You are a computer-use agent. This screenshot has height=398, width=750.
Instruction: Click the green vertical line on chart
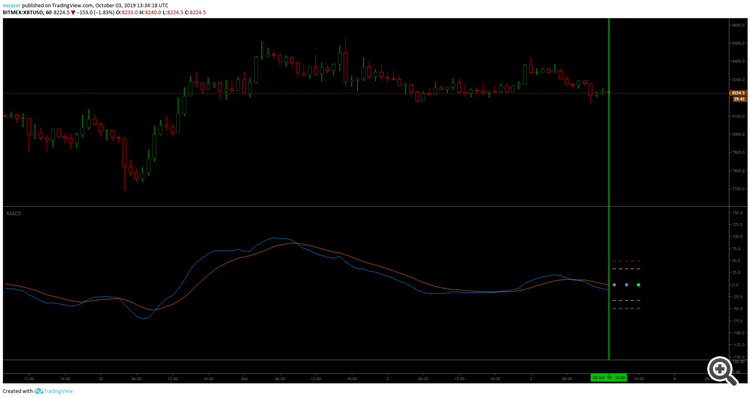coord(609,189)
